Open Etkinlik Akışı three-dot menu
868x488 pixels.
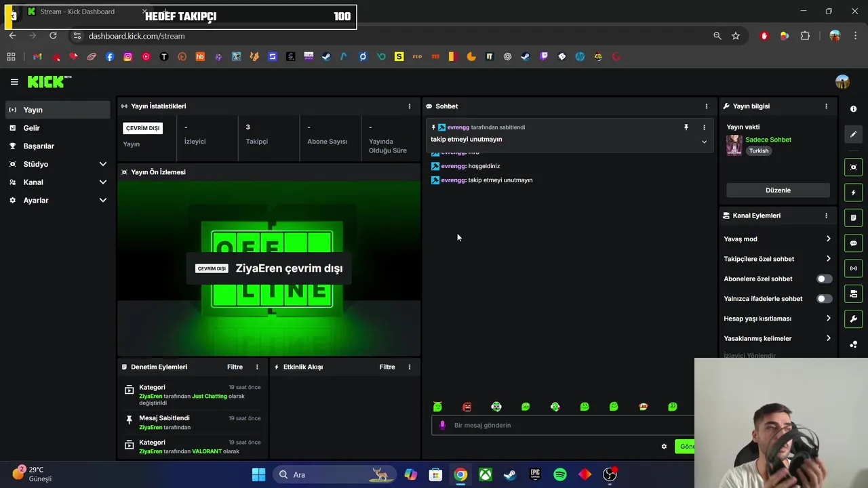[x=409, y=367]
